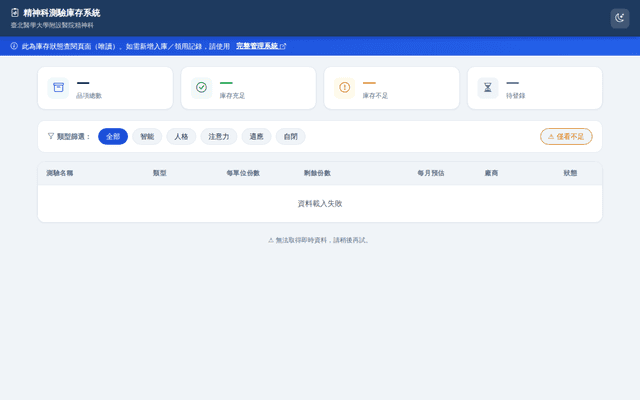Image resolution: width=640 pixels, height=400 pixels.
Task: Filter by 自閉 type
Action: coord(291,137)
